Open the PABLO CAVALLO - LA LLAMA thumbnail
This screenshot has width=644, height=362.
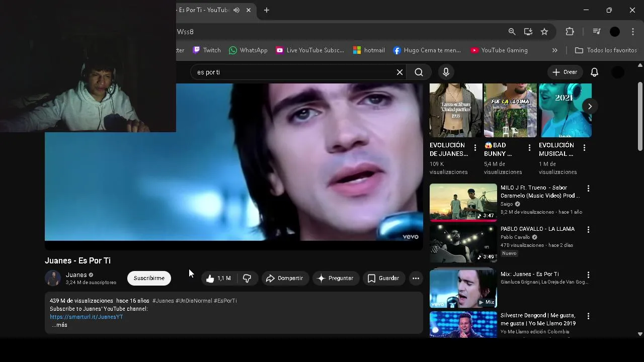coord(463,244)
